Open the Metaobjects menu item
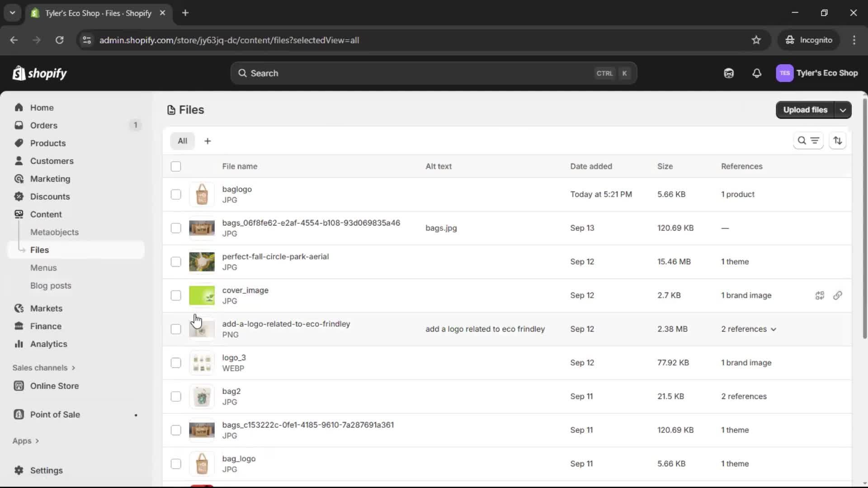Image resolution: width=868 pixels, height=488 pixels. click(54, 232)
